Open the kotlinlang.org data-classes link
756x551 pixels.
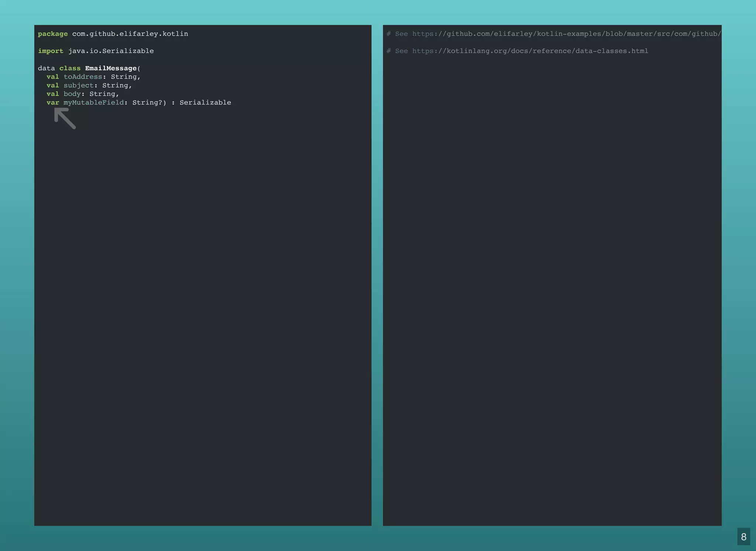pyautogui.click(x=530, y=51)
